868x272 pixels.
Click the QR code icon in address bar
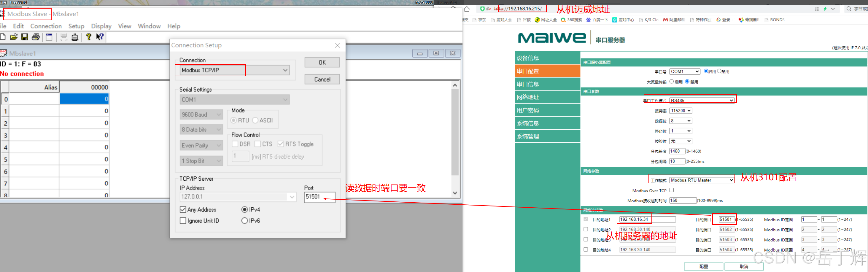point(816,9)
